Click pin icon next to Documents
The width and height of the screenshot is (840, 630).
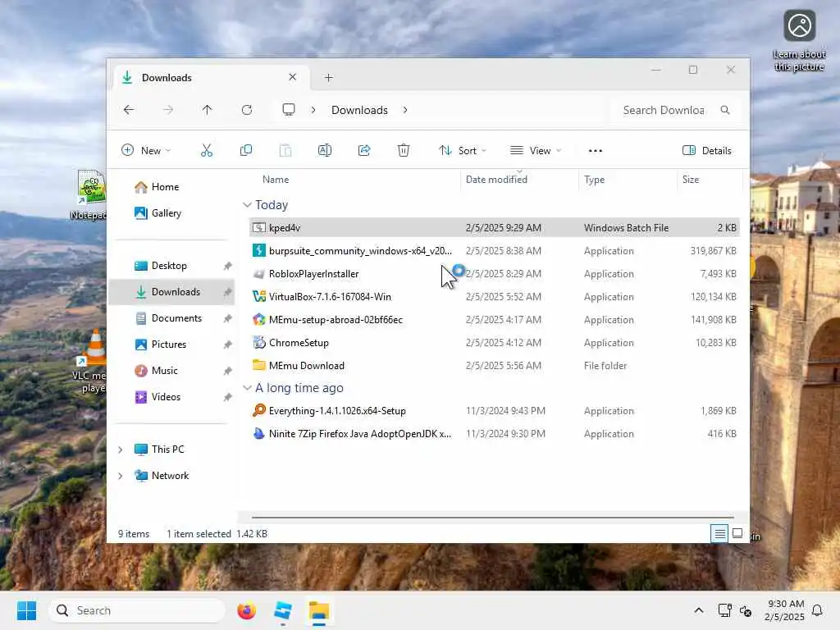(x=228, y=318)
